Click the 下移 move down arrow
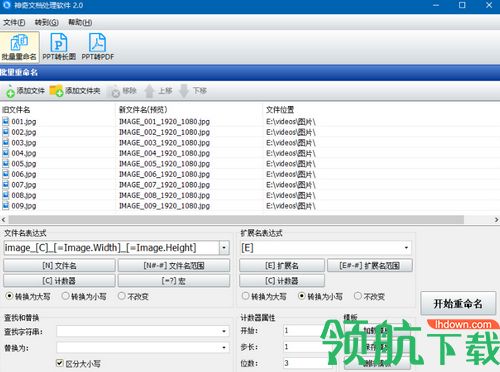 click(184, 91)
